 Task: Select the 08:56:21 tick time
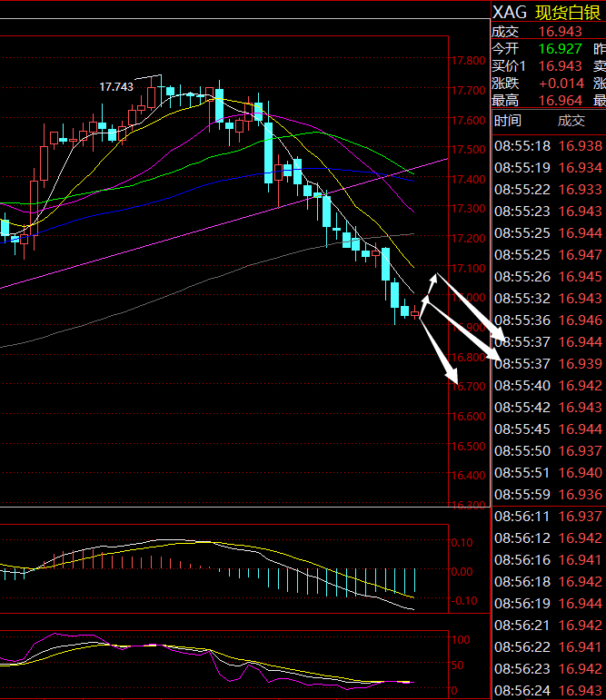(522, 626)
